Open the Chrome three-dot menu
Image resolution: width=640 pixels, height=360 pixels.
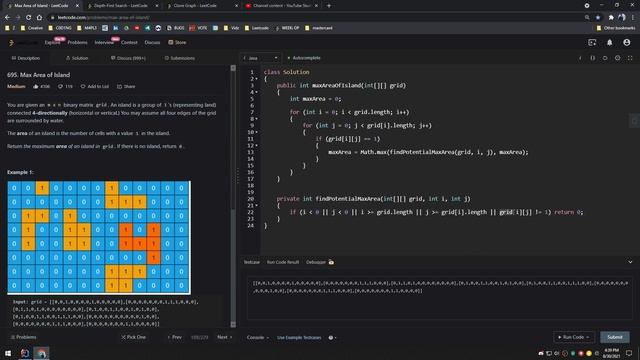pyautogui.click(x=633, y=18)
